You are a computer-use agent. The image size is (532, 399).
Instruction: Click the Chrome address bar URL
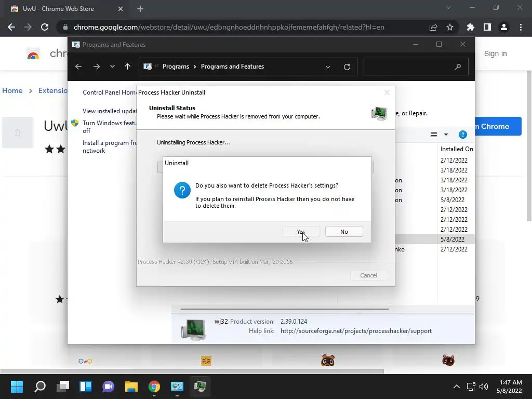[229, 27]
